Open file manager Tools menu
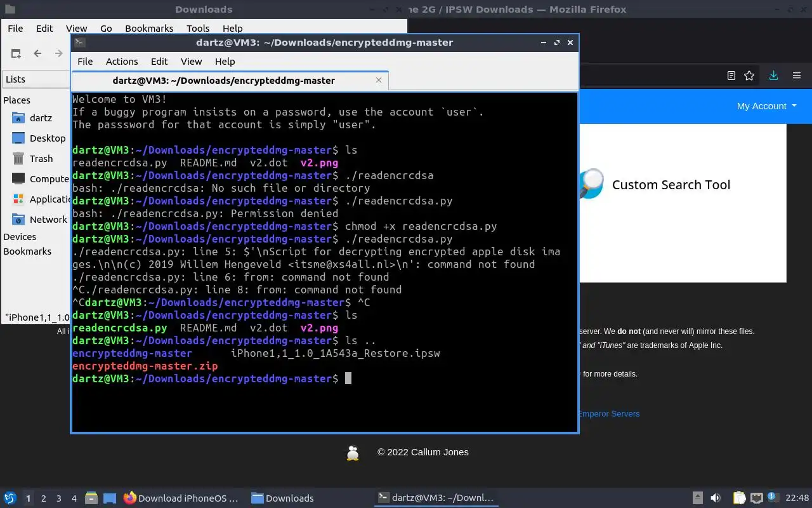812x508 pixels. point(198,28)
